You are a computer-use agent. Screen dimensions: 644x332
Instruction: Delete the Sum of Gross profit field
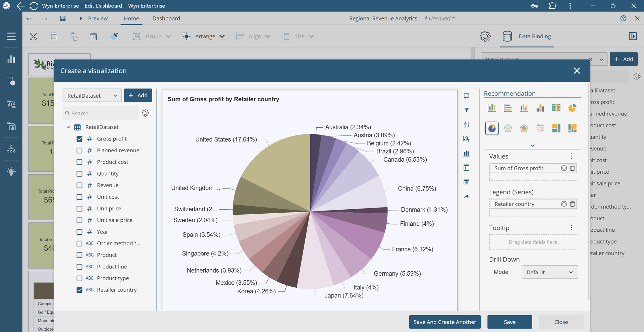573,168
